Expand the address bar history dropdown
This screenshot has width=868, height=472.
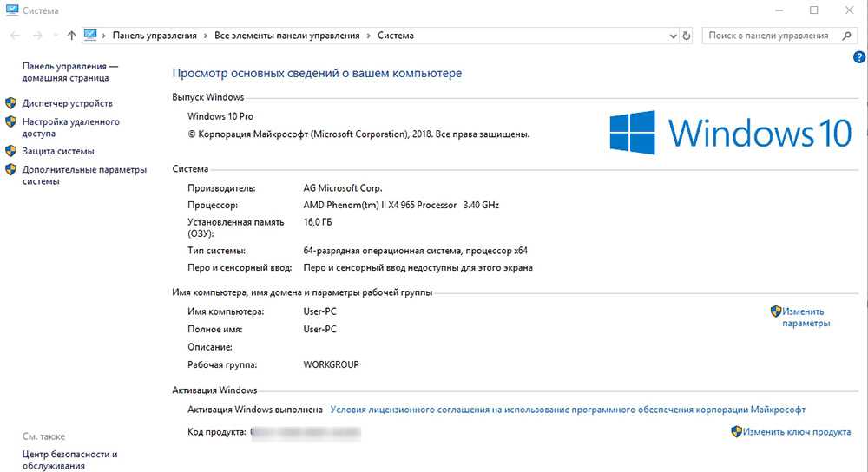[674, 36]
